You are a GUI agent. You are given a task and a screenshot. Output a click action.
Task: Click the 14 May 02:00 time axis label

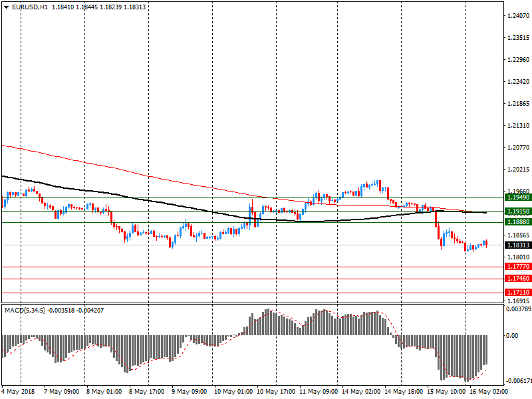pyautogui.click(x=361, y=392)
